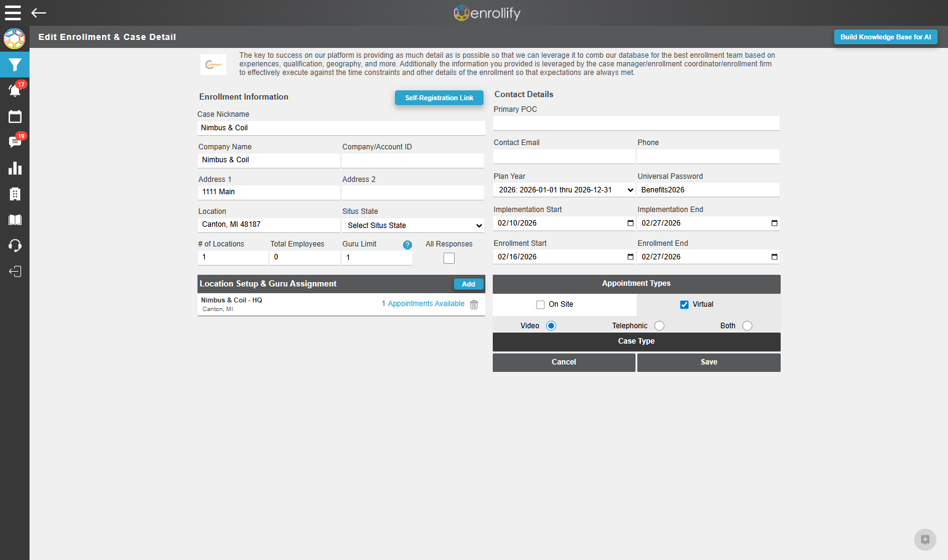
Task: Open notifications bell with 17 badge
Action: click(x=15, y=90)
